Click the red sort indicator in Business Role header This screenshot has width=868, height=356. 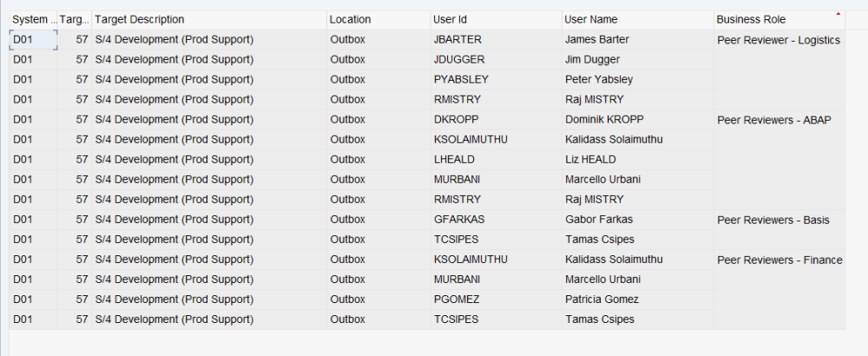point(838,14)
